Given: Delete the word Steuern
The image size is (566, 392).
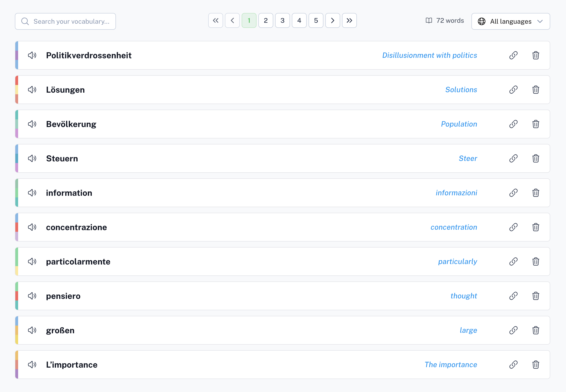Looking at the screenshot, I should (x=536, y=158).
